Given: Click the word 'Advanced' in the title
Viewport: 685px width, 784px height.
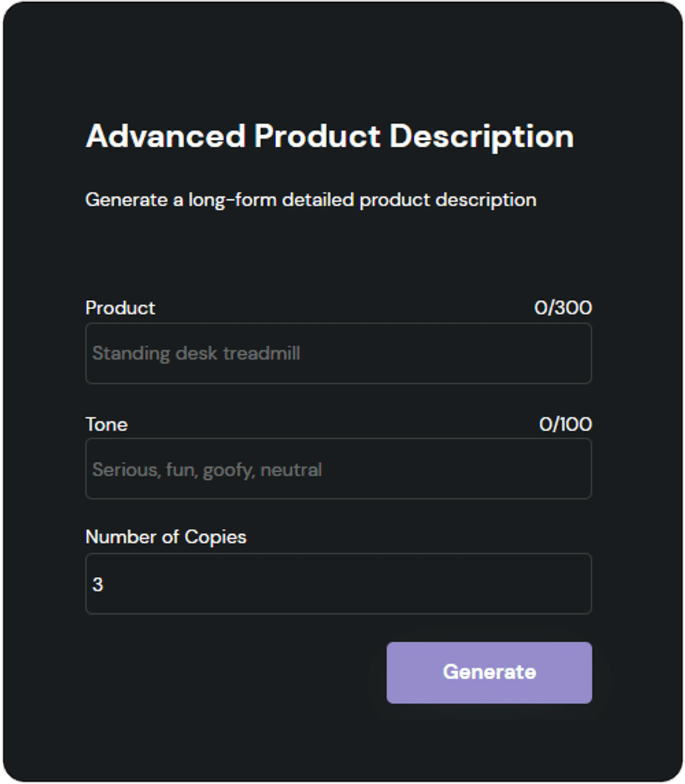Looking at the screenshot, I should pos(166,136).
